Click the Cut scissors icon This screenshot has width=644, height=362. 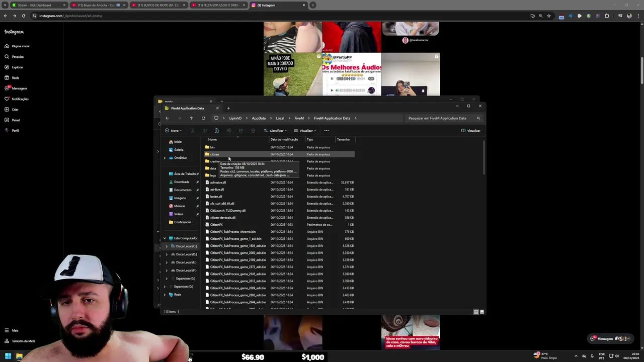coord(192,131)
